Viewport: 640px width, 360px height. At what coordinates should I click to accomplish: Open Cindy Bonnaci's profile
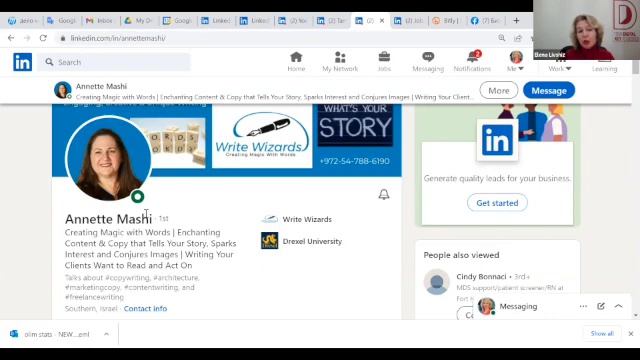pos(481,276)
